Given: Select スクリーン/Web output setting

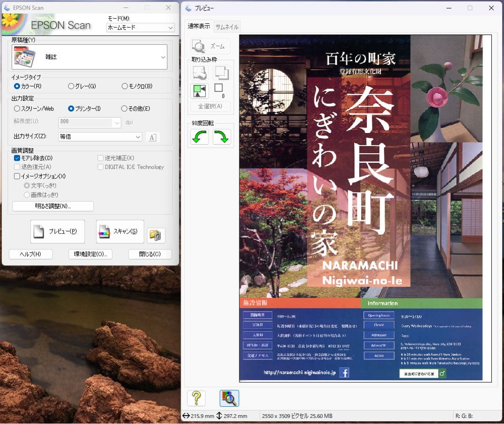Looking at the screenshot, I should coord(17,109).
